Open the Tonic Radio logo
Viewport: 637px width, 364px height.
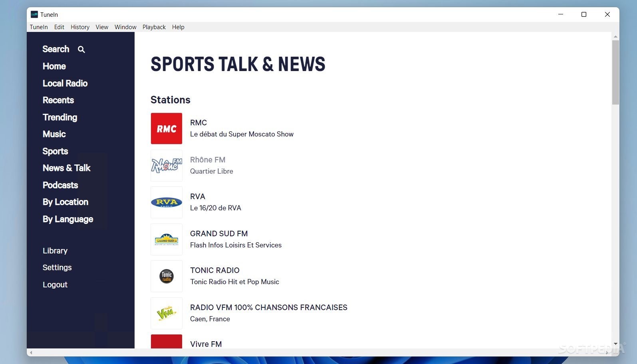point(167,276)
